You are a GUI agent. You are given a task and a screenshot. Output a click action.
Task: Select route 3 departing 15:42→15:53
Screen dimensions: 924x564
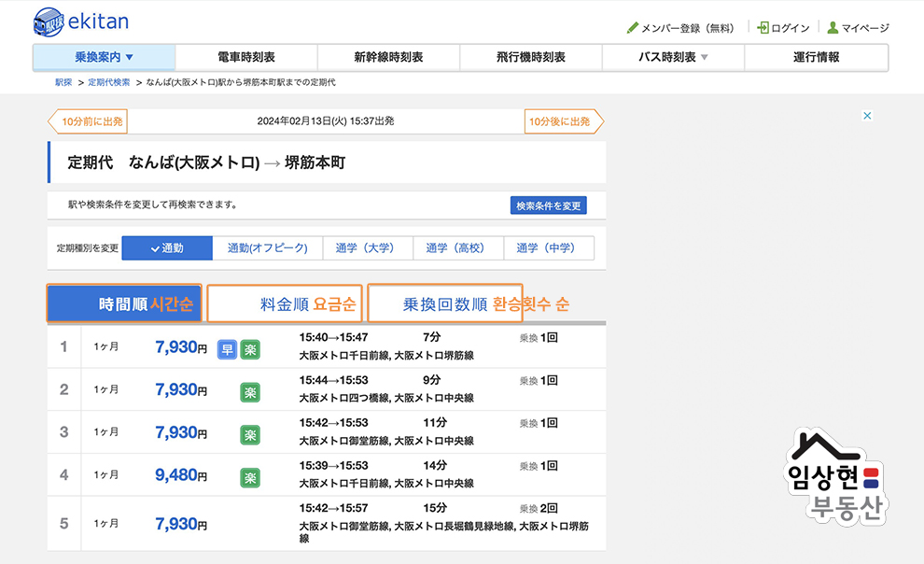327,432
